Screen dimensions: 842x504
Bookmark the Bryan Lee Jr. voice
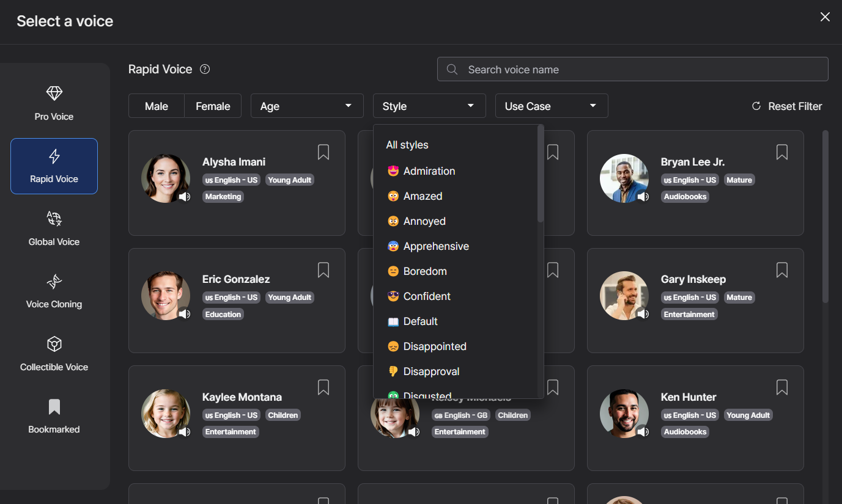click(781, 152)
